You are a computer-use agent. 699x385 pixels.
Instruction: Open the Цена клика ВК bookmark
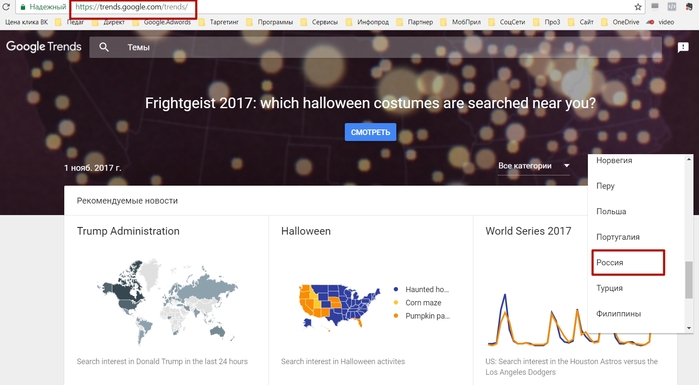coord(26,22)
